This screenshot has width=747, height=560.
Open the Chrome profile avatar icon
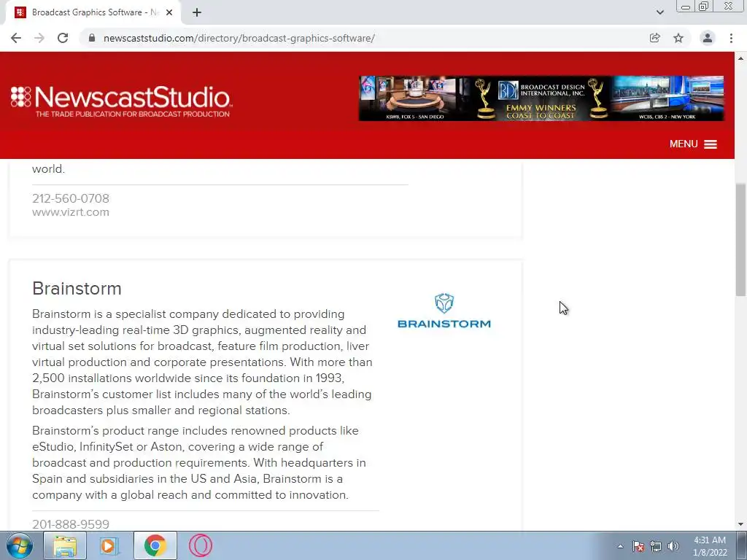pos(708,38)
